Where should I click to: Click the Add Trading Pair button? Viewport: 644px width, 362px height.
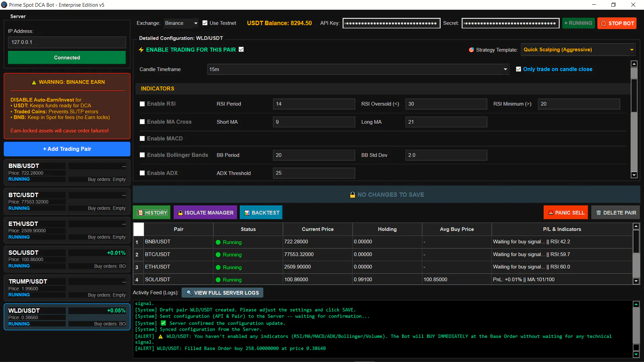coord(67,149)
